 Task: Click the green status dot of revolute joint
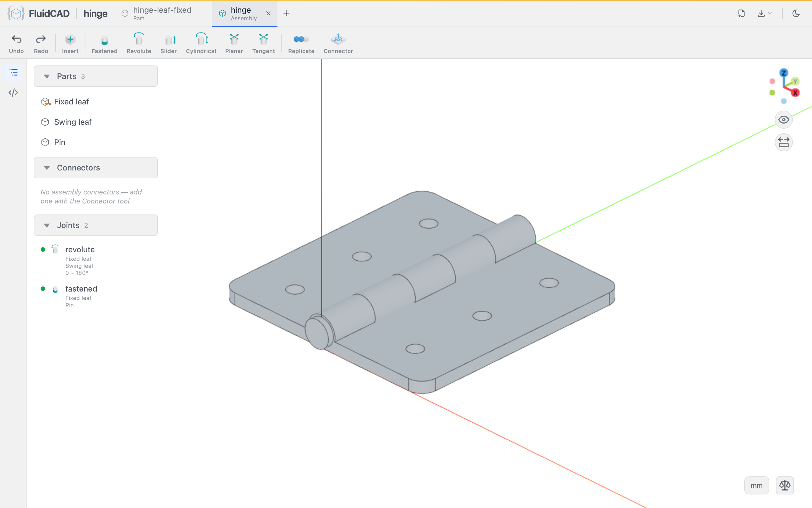tap(43, 249)
